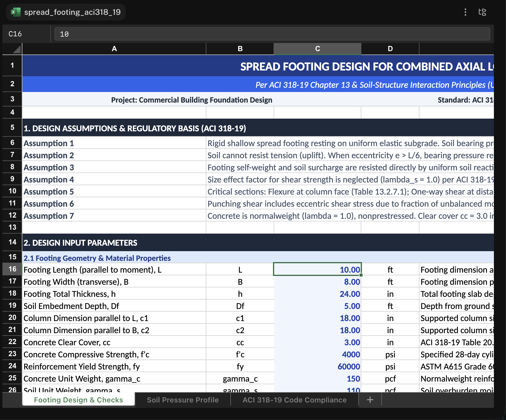Select row 5 header
The width and height of the screenshot is (506, 420).
(12, 127)
